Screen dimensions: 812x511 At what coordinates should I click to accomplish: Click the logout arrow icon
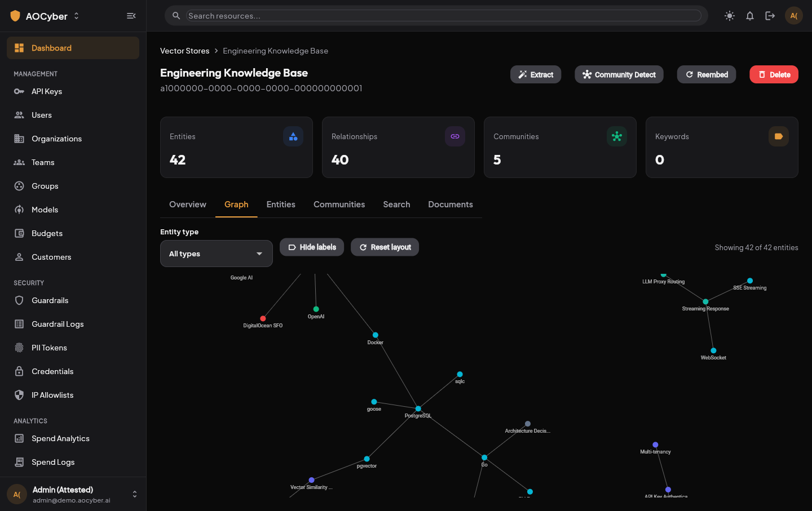770,16
